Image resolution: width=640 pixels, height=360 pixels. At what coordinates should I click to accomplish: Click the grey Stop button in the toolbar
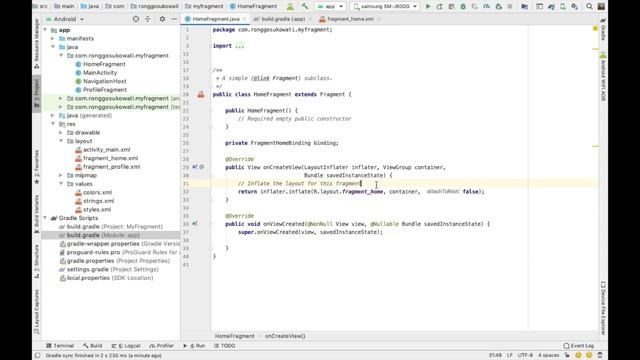510,7
